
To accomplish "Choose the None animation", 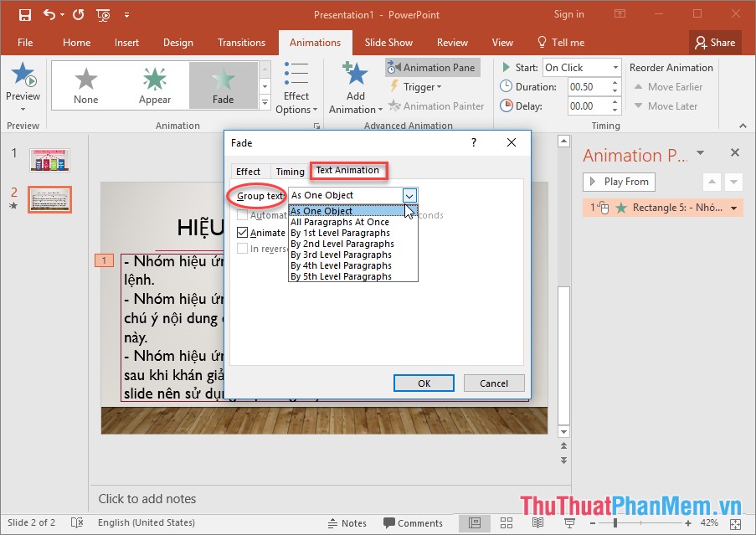I will point(86,84).
